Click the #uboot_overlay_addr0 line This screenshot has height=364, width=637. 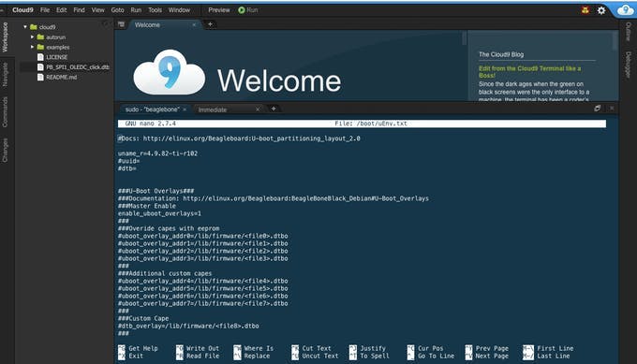pyautogui.click(x=202, y=236)
